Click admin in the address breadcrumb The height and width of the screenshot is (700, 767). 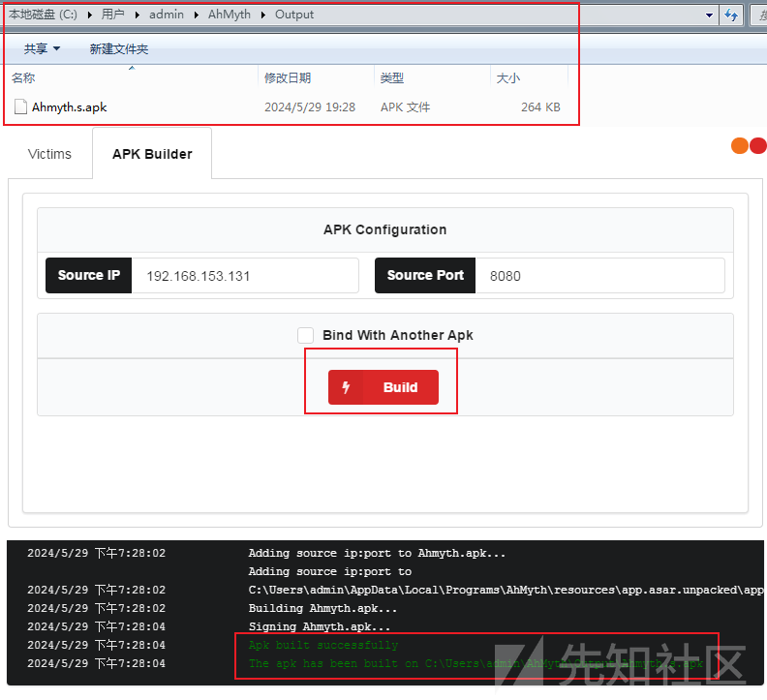[x=167, y=15]
